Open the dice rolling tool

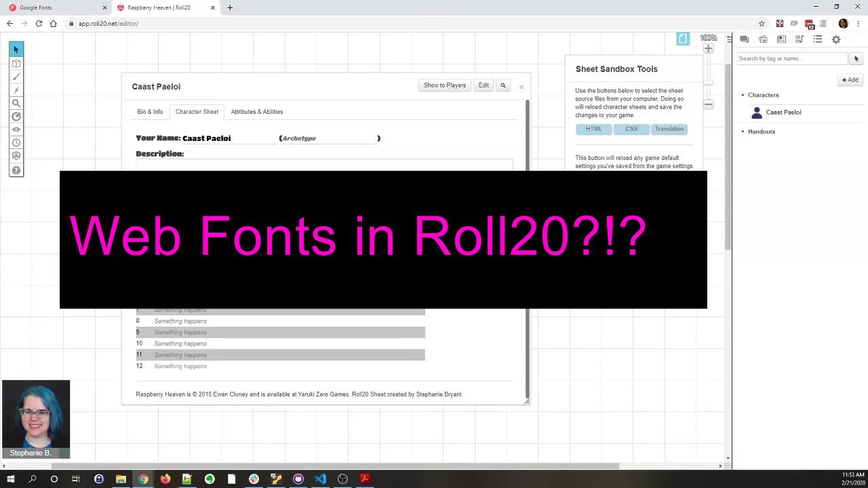[x=16, y=156]
